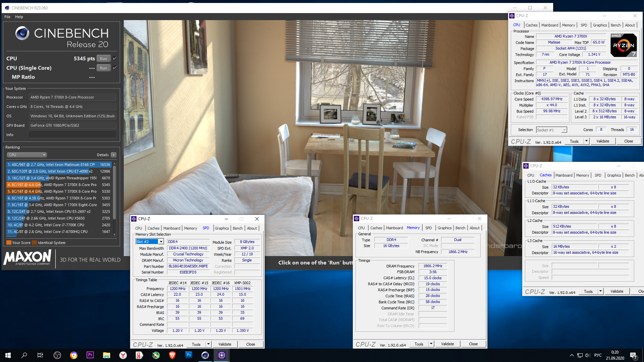The image size is (644, 362).
Task: Click Close in the SPD window
Action: tap(251, 344)
